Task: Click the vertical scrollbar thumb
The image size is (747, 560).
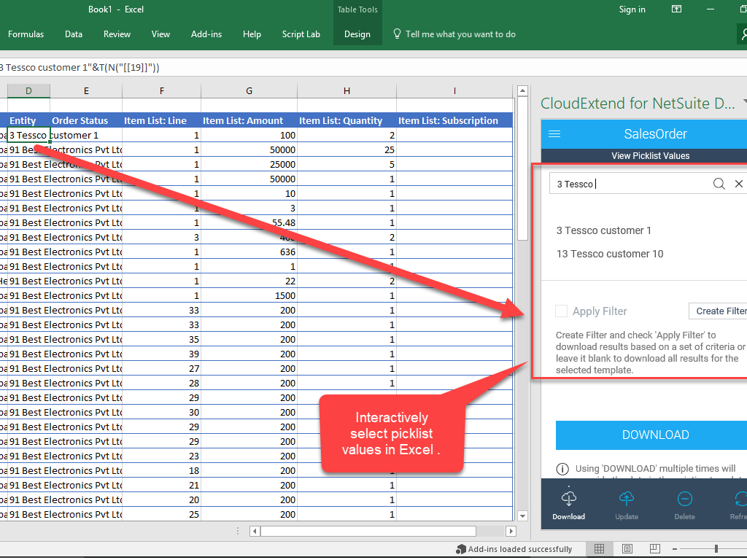Action: pyautogui.click(x=522, y=169)
